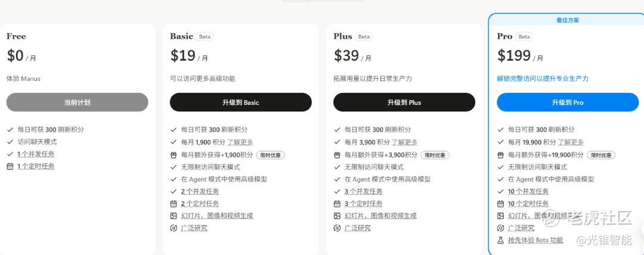Image resolution: width=644 pixels, height=255 pixels.
Task: Click the 升级到 Basic button
Action: (240, 102)
